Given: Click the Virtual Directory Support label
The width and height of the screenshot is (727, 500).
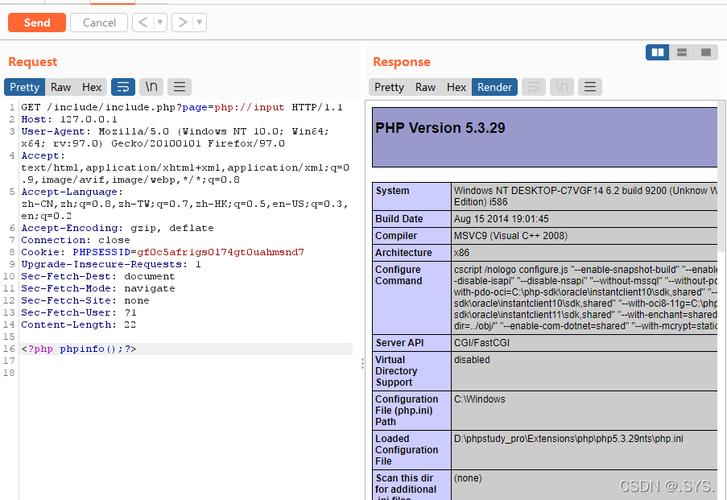Looking at the screenshot, I should (x=396, y=371).
